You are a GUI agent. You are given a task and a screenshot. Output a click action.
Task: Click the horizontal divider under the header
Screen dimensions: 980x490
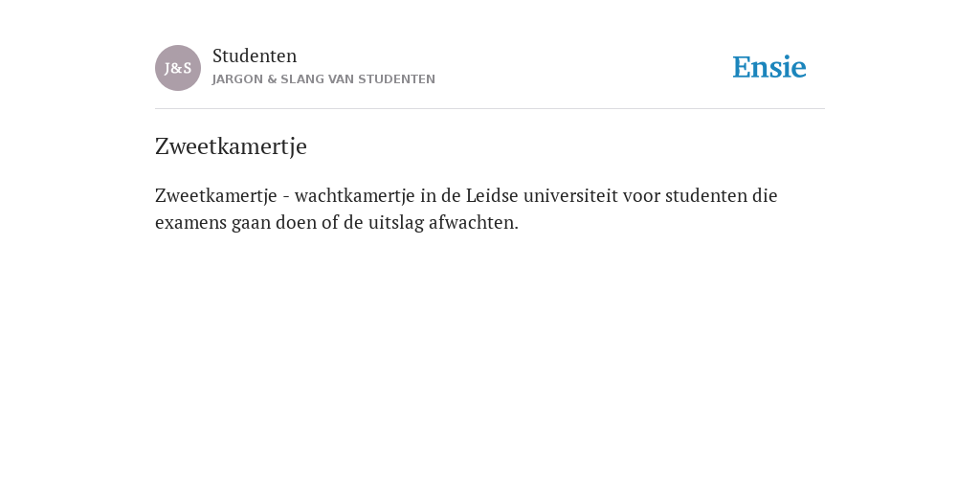tap(490, 109)
